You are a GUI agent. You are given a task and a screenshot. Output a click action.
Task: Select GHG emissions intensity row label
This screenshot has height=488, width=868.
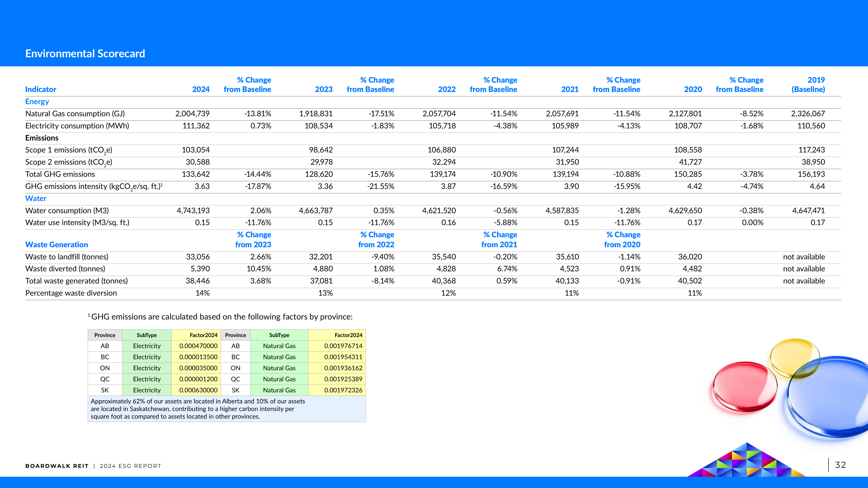(94, 186)
